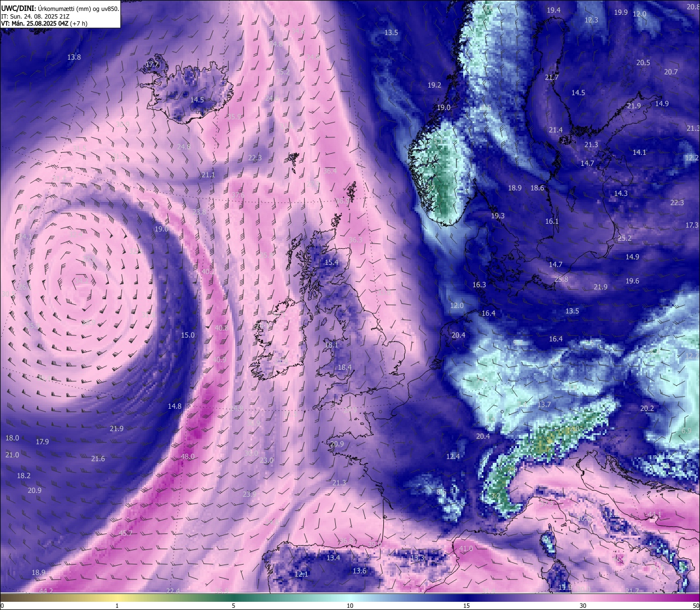Click the initialization time line 'IT: Sun. 24. 08. 2025 21Z'
This screenshot has width=700, height=610.
36,16
